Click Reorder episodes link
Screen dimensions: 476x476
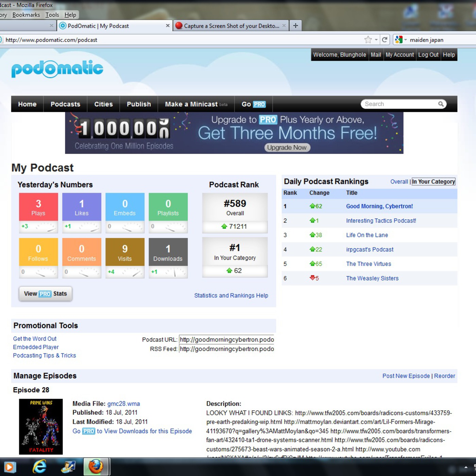pos(444,376)
